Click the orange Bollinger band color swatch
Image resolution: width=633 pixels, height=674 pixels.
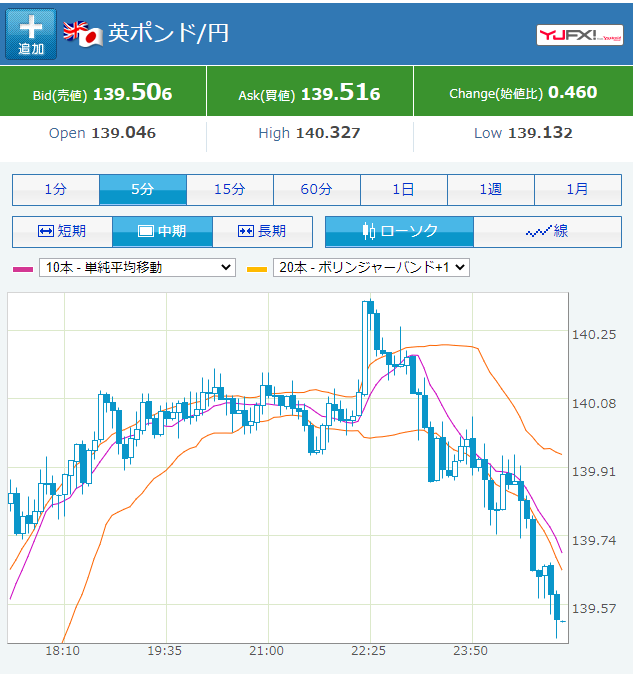257,269
